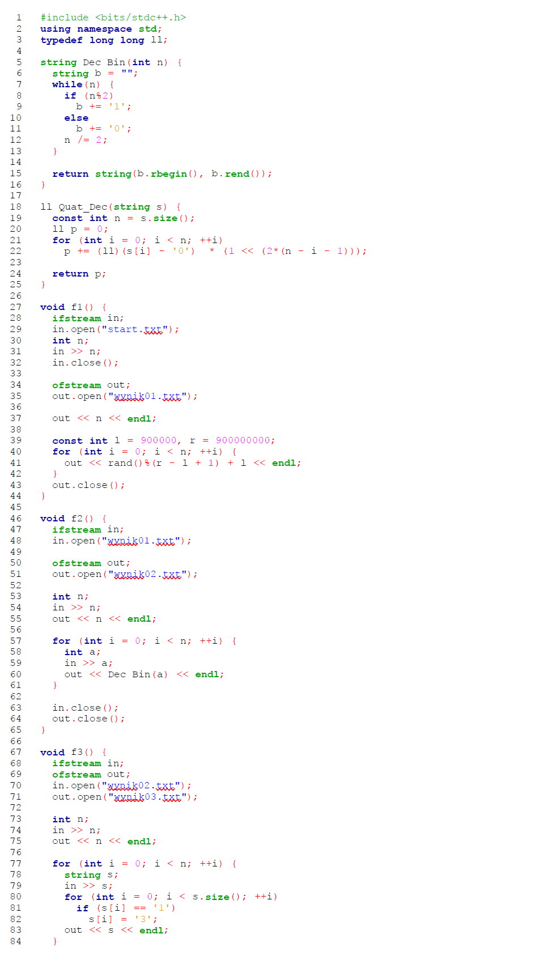Click the '900000000' numeric literal
Image resolution: width=560 pixels, height=964 pixels.
click(x=243, y=440)
